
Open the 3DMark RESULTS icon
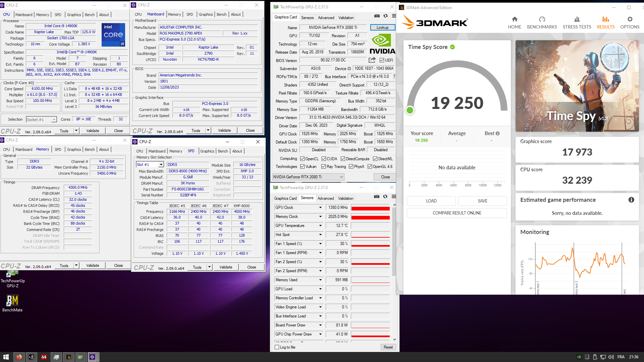[x=606, y=19]
